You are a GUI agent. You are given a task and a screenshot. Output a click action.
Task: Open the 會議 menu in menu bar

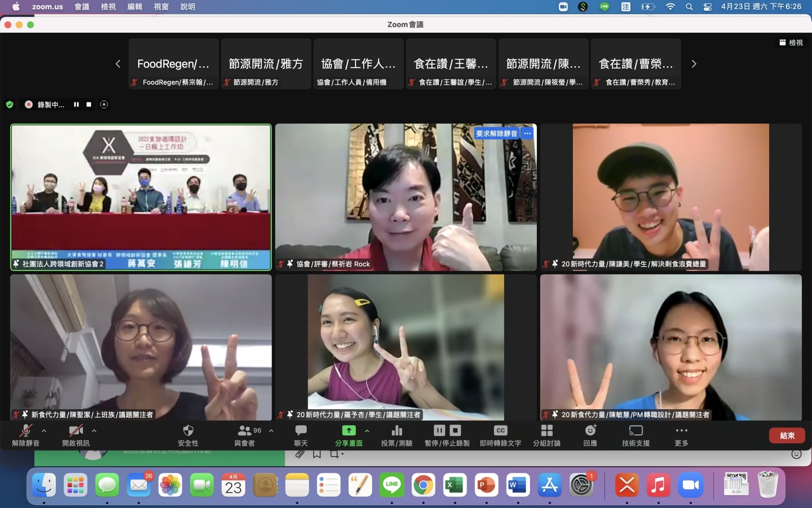(82, 7)
